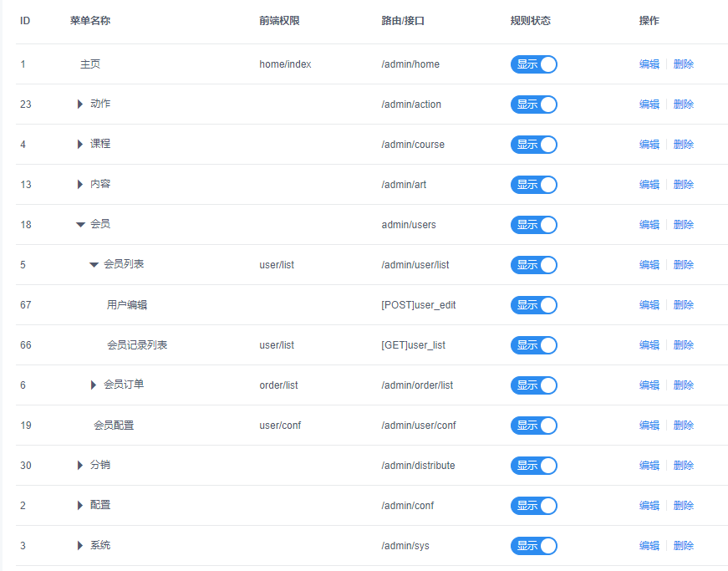Screen dimensions: 728x571
Task: Delete the admin/users 会员 entry
Action: pos(684,225)
